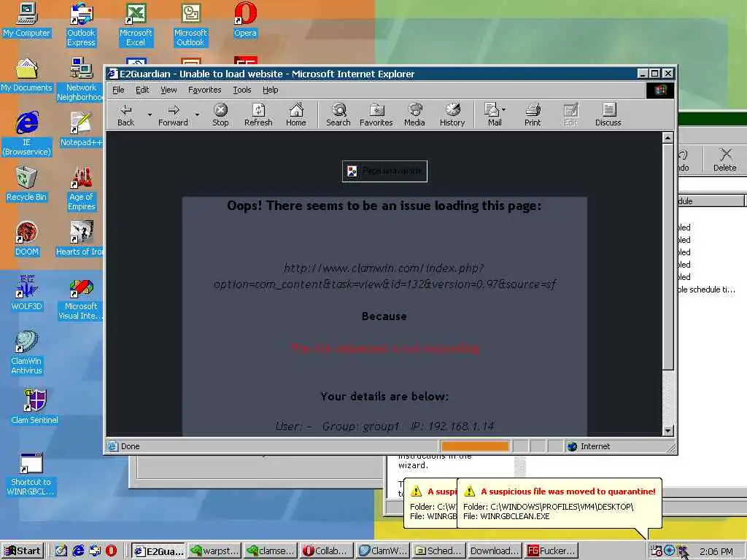
Task: Show the History pane
Action: point(452,114)
